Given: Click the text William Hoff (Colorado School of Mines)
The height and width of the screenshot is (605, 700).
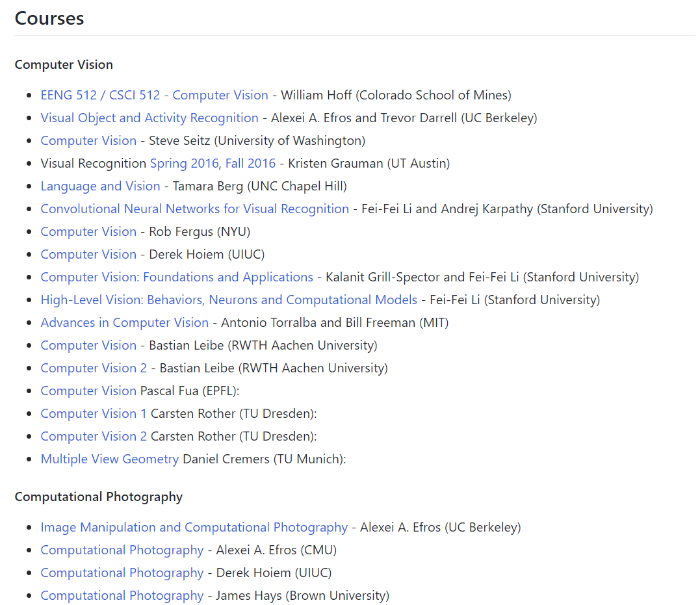Looking at the screenshot, I should pyautogui.click(x=396, y=95).
